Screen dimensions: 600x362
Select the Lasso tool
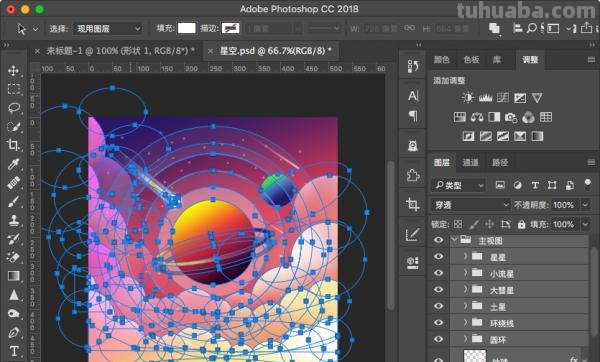point(14,108)
